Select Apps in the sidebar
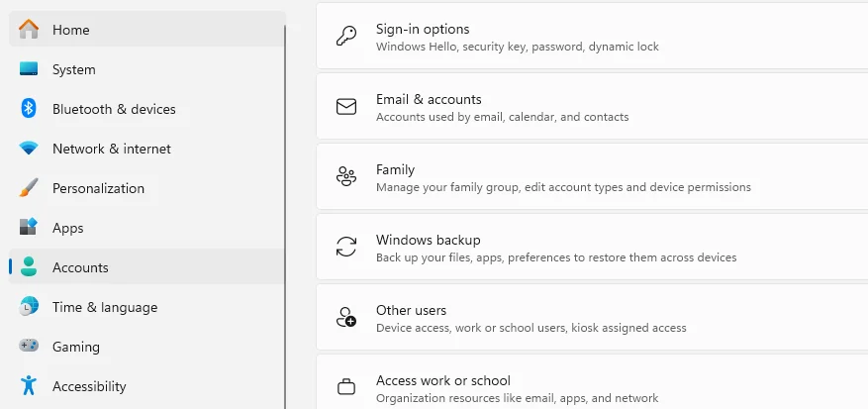 point(146,228)
